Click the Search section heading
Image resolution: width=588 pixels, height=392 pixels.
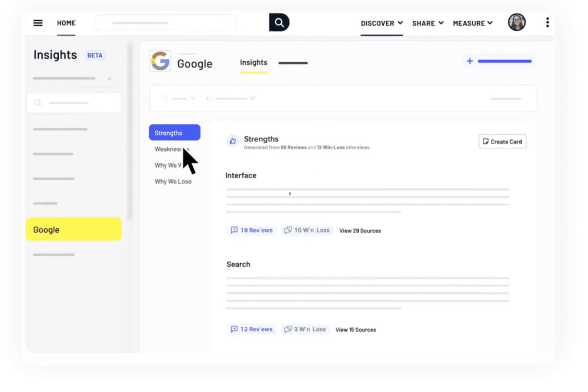pos(238,265)
